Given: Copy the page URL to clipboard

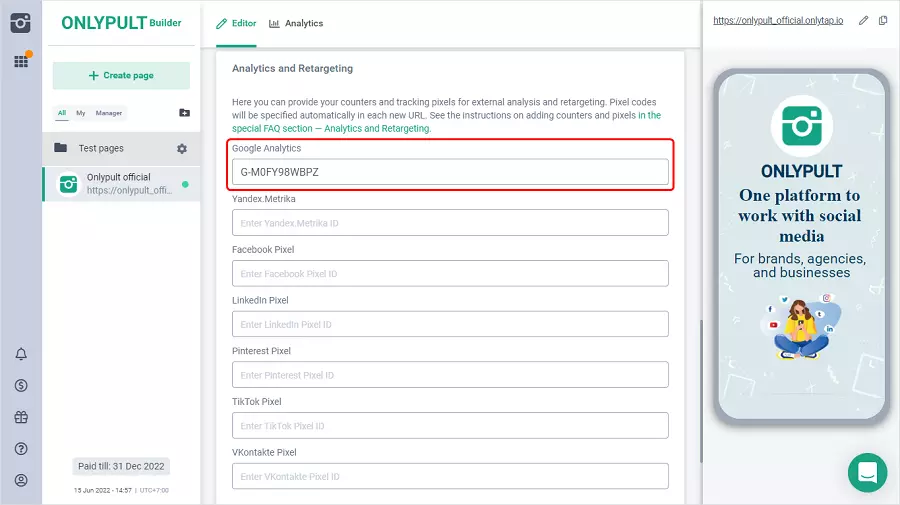Looking at the screenshot, I should 883,21.
